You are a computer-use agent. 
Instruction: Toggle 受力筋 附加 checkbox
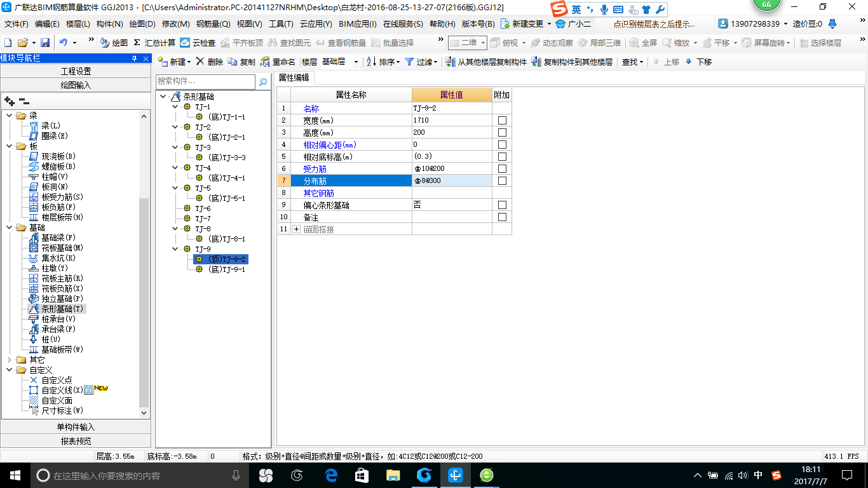[x=502, y=169]
